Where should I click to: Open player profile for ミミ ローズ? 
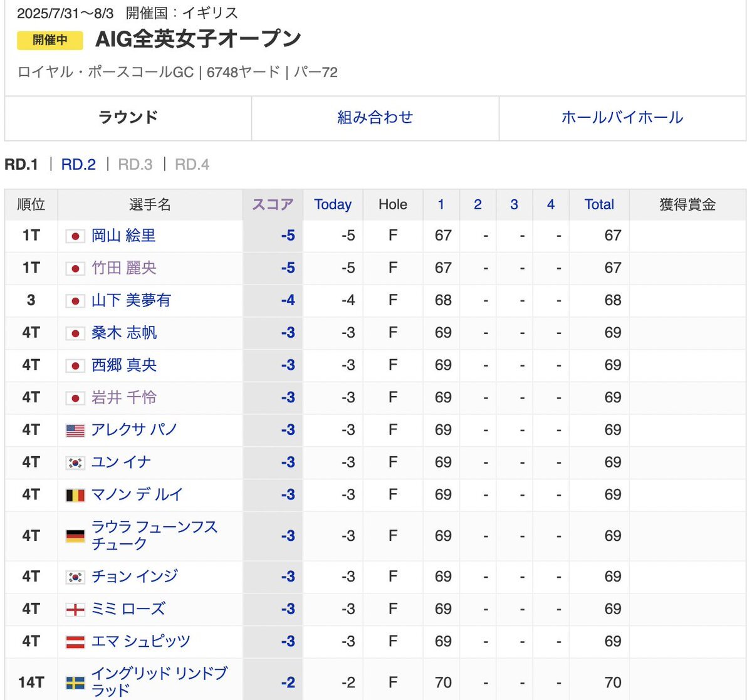pos(128,609)
